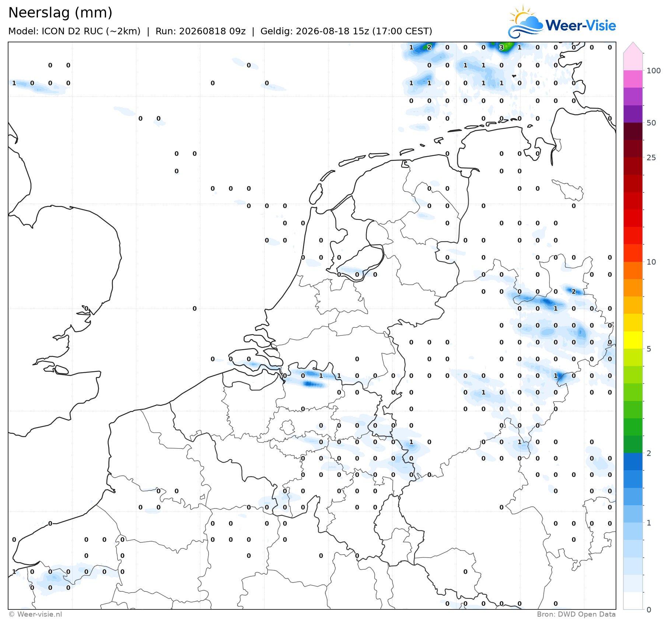The width and height of the screenshot is (672, 619).
Task: Click the Weer-visie.nl copyright link
Action: (35, 614)
